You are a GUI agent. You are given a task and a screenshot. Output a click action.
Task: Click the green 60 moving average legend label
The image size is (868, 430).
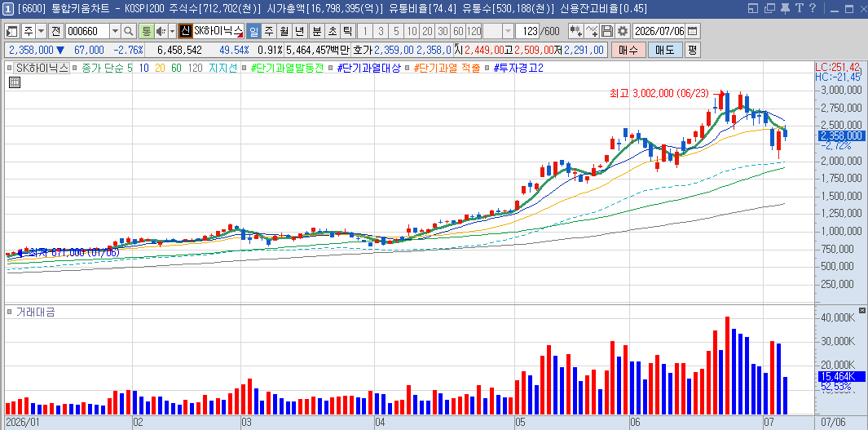click(176, 69)
